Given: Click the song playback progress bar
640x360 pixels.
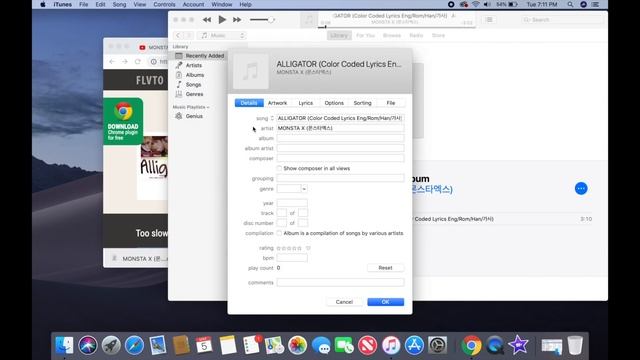Looking at the screenshot, I should coord(398,27).
